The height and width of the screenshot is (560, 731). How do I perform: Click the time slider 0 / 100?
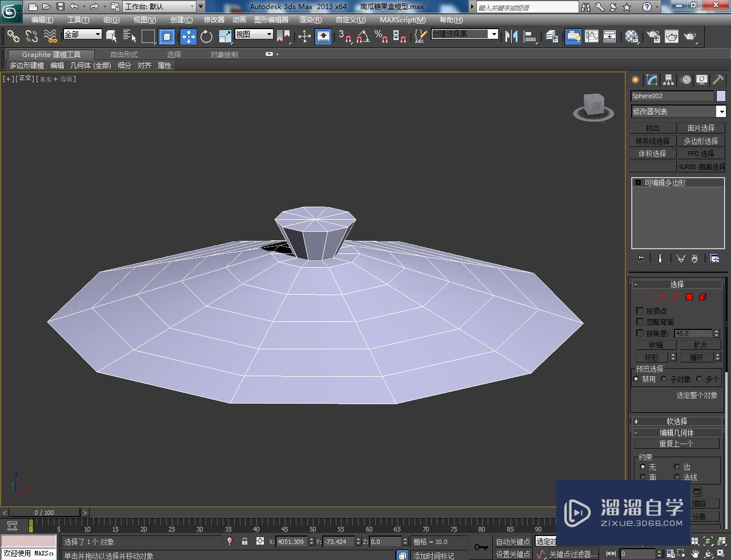(44, 512)
